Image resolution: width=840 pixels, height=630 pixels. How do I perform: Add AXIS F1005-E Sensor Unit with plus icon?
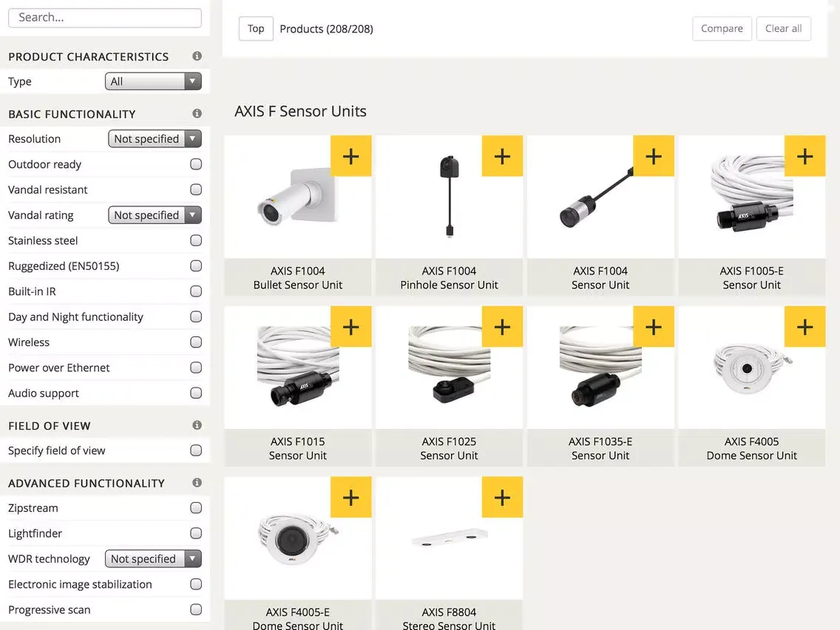[805, 156]
